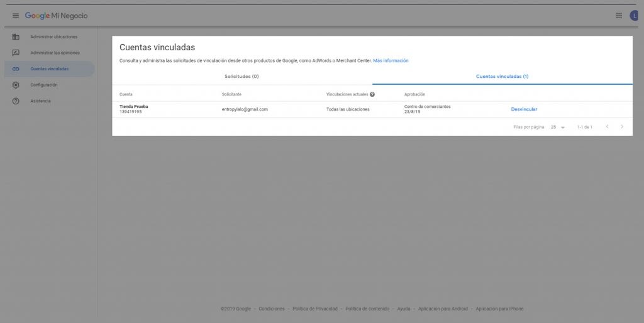Click the Asistencia help icon
This screenshot has width=644, height=323.
pyautogui.click(x=16, y=101)
